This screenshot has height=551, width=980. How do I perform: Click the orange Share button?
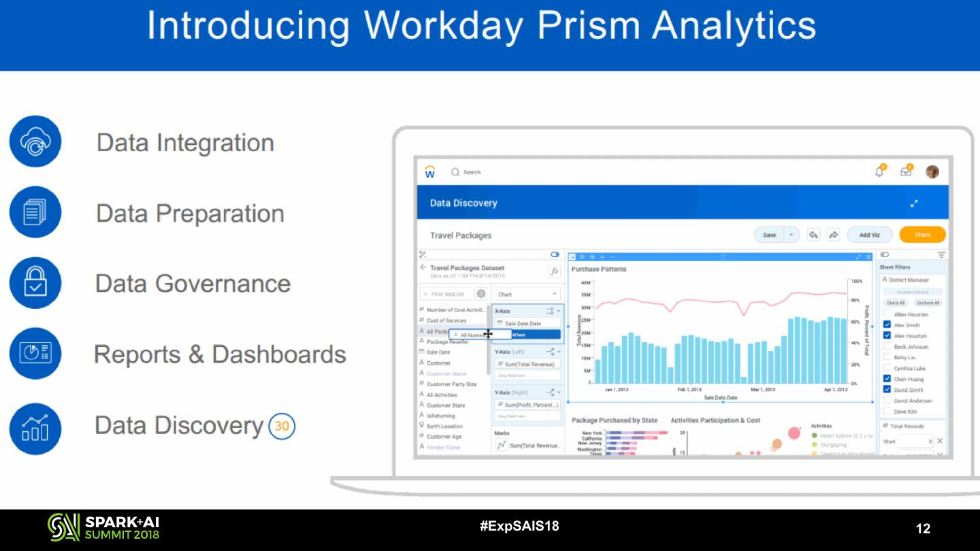click(x=923, y=235)
